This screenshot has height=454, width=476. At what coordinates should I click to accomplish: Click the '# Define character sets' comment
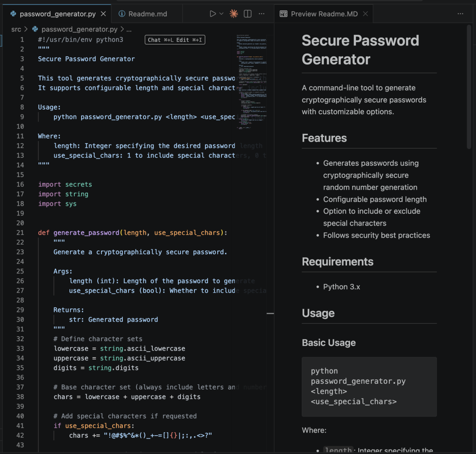[x=98, y=339]
